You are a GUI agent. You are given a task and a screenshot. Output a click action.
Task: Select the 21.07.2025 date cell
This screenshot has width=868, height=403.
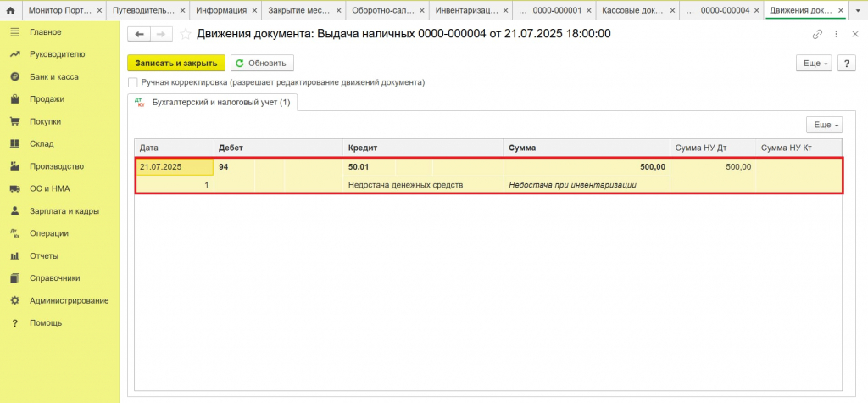point(175,167)
